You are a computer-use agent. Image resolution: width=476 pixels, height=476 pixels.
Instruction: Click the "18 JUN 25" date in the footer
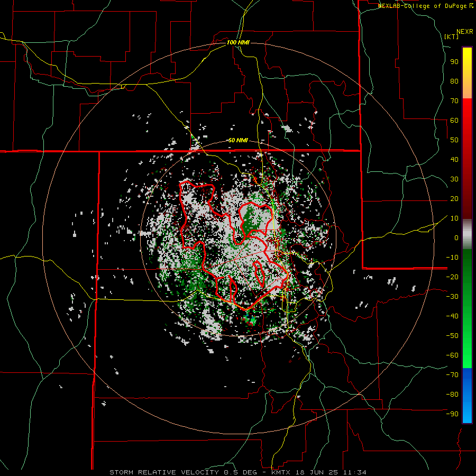coord(317,472)
